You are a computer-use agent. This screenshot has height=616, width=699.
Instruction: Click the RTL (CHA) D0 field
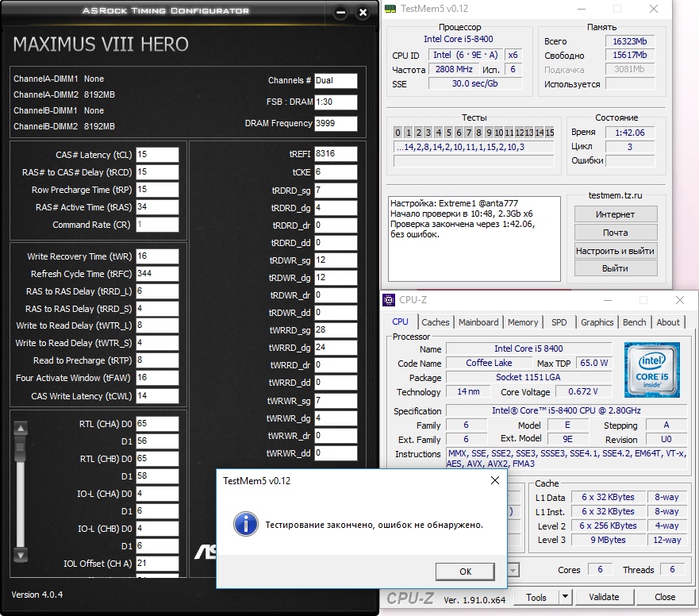point(157,423)
